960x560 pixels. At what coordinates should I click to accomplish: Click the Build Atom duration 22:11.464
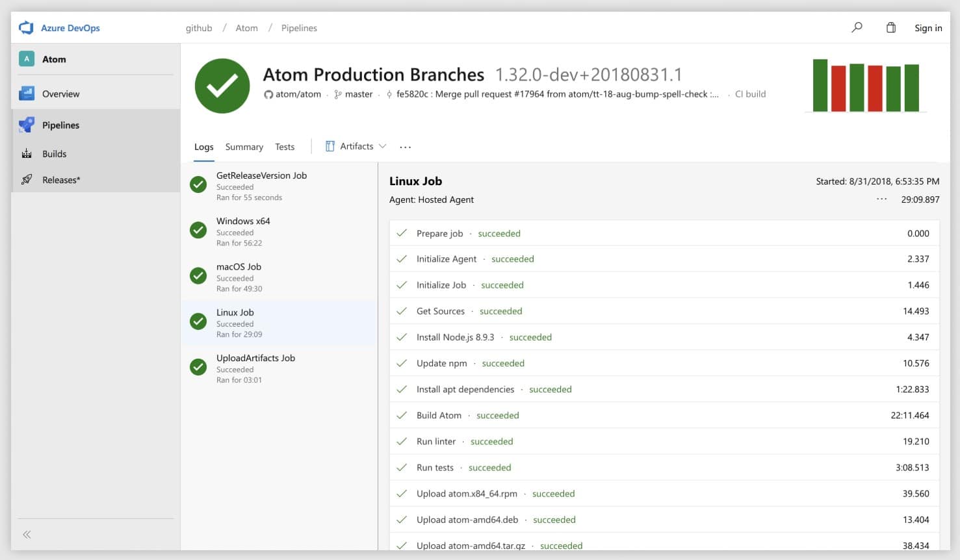pos(910,415)
